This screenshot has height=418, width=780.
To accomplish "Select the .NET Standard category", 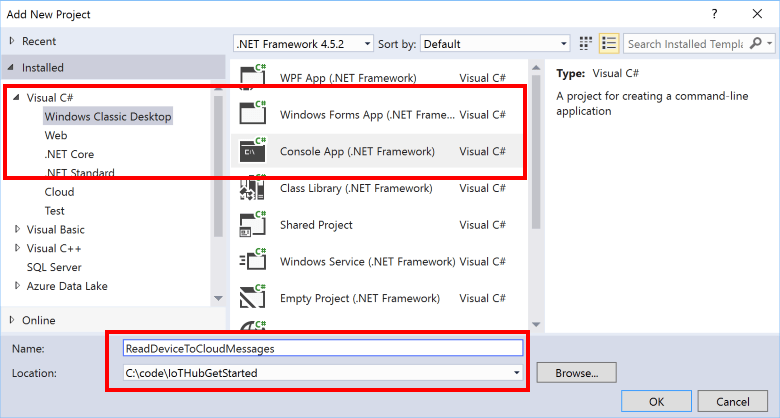I will tap(80, 173).
